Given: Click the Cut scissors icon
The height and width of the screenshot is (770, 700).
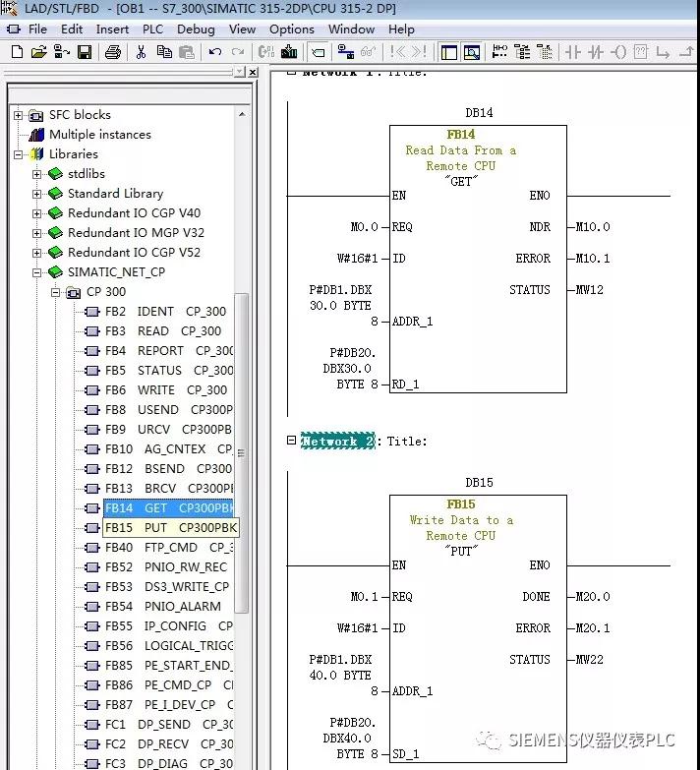Looking at the screenshot, I should click(142, 52).
